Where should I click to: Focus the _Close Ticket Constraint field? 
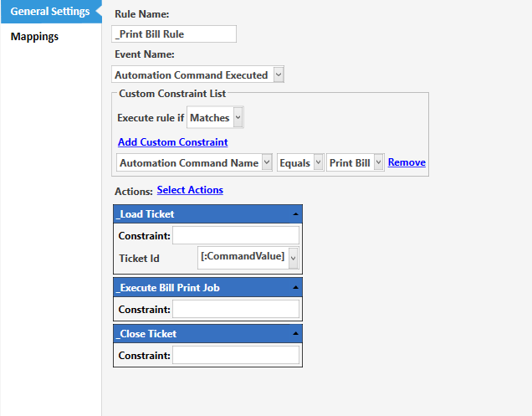235,356
